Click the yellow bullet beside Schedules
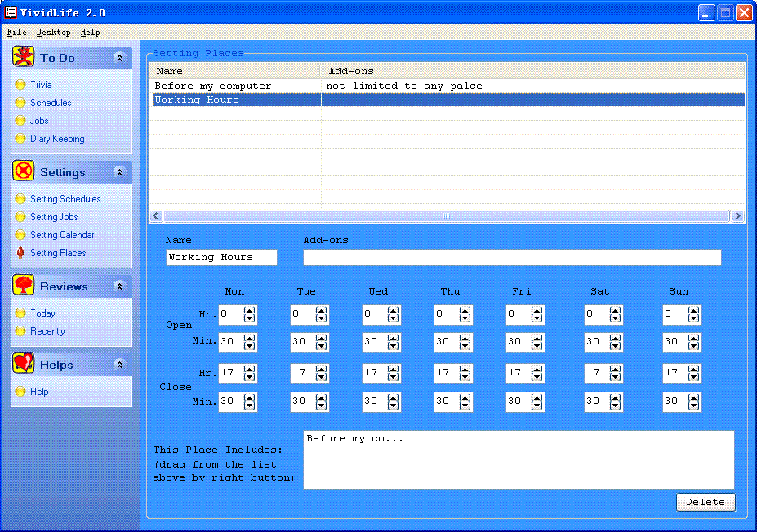The height and width of the screenshot is (532, 757). (20, 103)
